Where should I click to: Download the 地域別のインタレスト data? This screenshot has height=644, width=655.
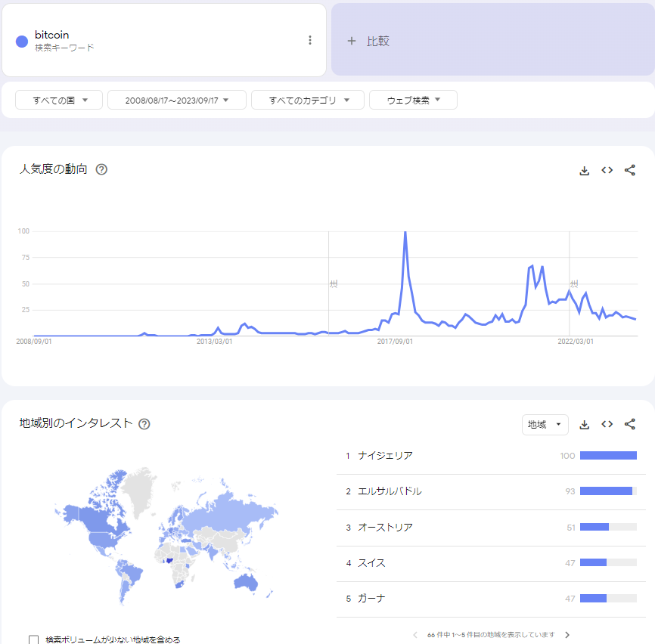[585, 425]
